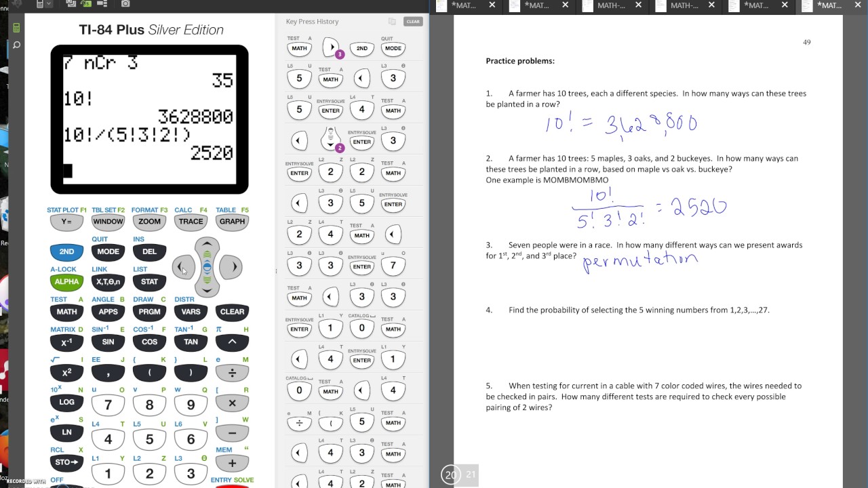
Task: Open the WINDOW settings key
Action: pyautogui.click(x=108, y=222)
